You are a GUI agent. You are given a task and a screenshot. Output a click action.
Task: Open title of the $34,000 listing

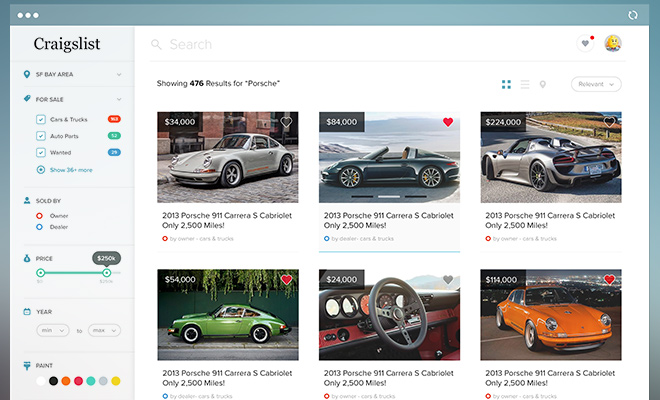(x=227, y=220)
